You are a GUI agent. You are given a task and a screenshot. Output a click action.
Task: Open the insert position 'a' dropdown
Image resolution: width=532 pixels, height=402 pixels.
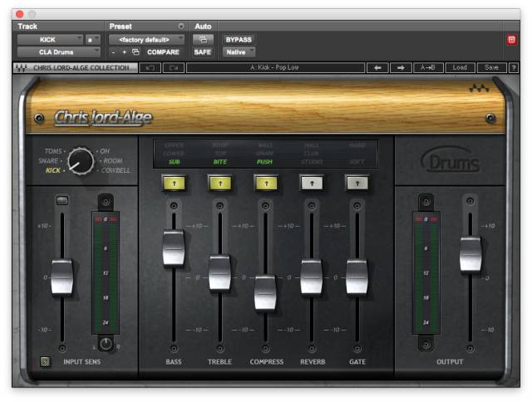pos(92,40)
